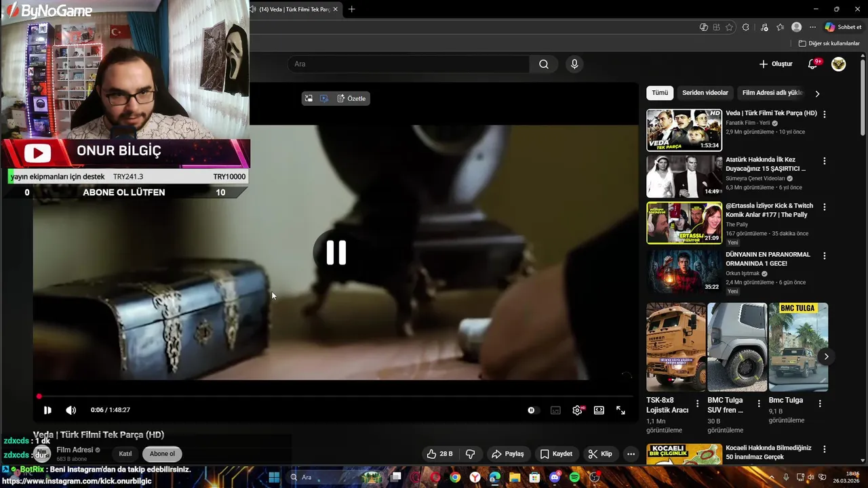Screen dimensions: 868x488
Task: Open the Film Adresi channel name
Action: point(75,450)
